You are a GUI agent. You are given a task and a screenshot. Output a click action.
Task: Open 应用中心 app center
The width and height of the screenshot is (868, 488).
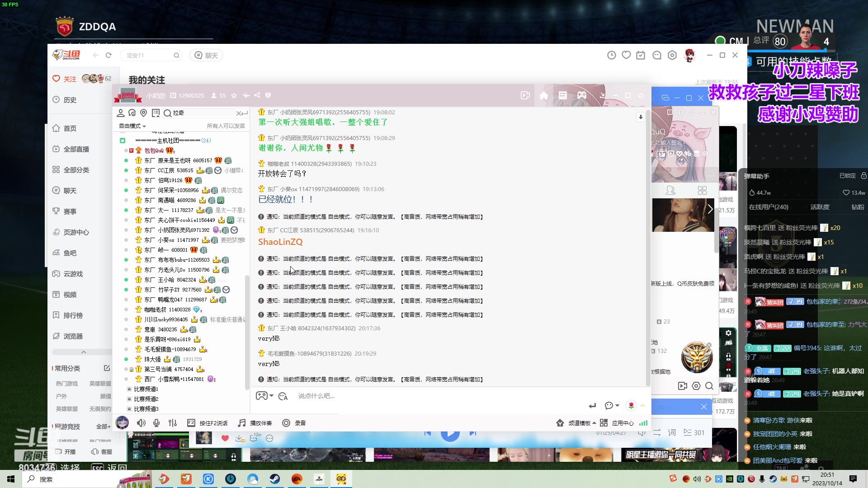pyautogui.click(x=617, y=423)
